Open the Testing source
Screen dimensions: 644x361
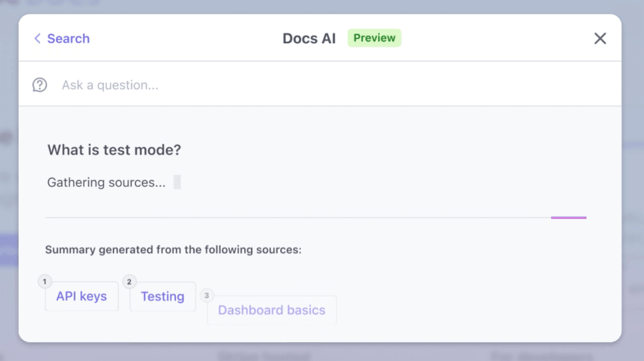163,296
